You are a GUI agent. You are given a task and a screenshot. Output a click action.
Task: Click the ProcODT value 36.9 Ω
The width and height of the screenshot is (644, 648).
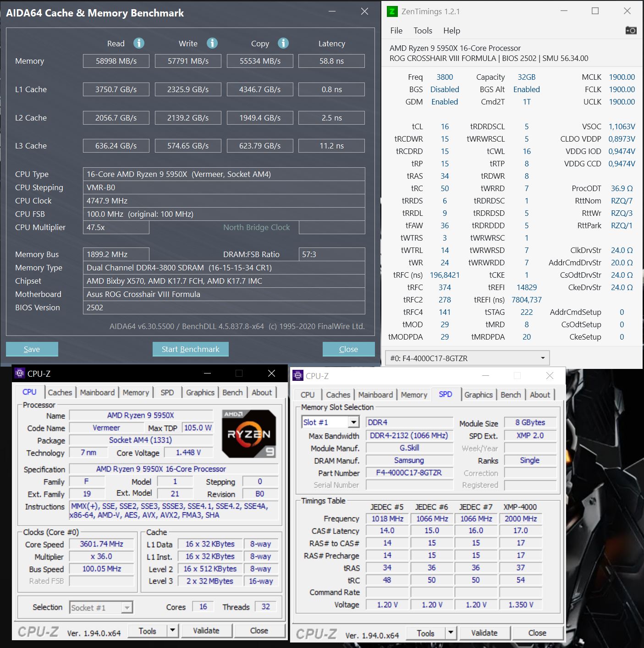[x=622, y=188]
